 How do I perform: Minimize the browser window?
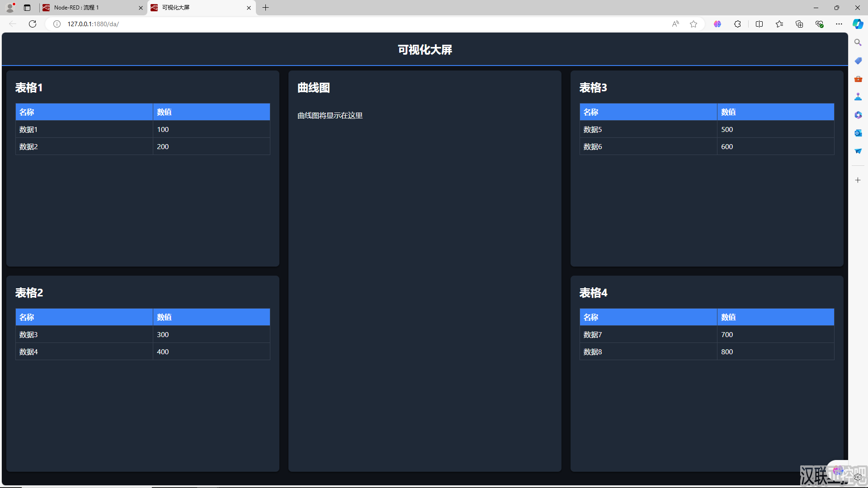816,8
